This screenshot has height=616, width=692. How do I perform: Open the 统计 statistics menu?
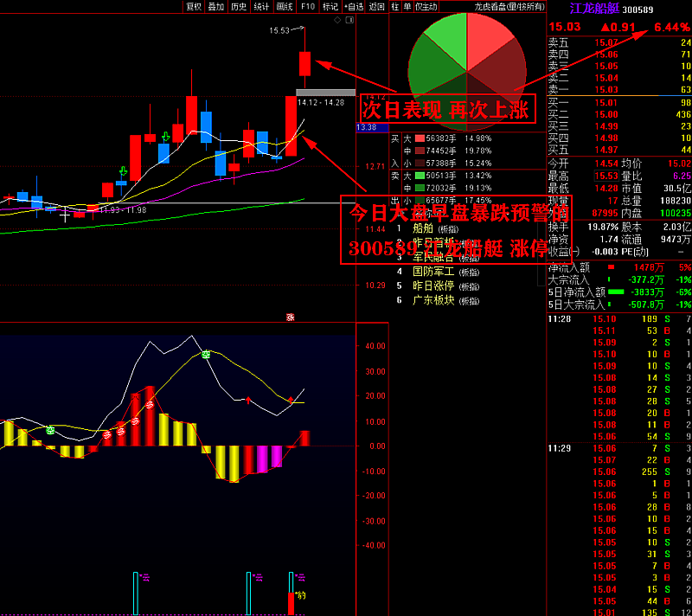point(261,6)
